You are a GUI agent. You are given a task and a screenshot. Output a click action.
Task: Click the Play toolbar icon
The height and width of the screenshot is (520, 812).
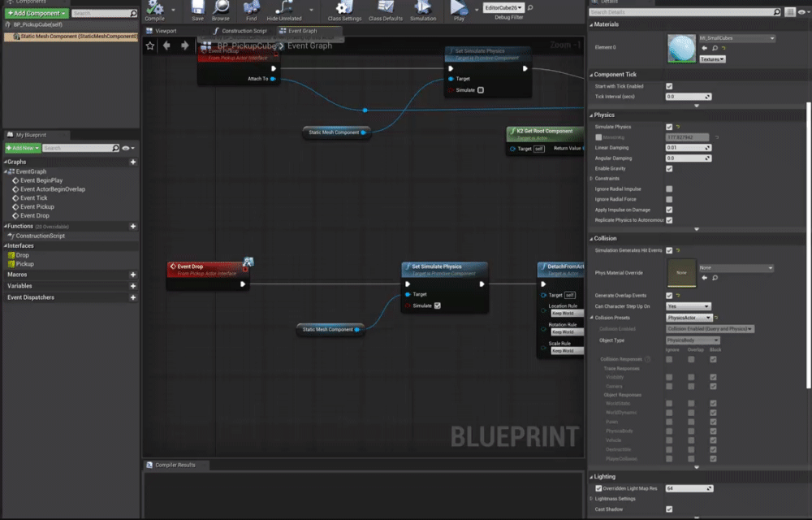pyautogui.click(x=458, y=7)
